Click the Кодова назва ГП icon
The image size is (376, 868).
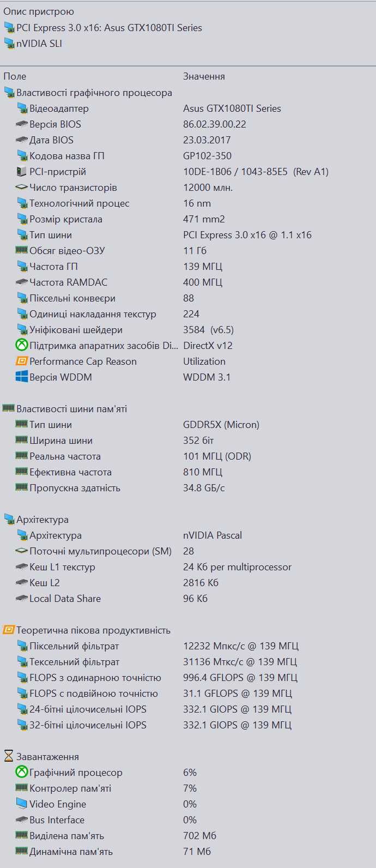22,156
